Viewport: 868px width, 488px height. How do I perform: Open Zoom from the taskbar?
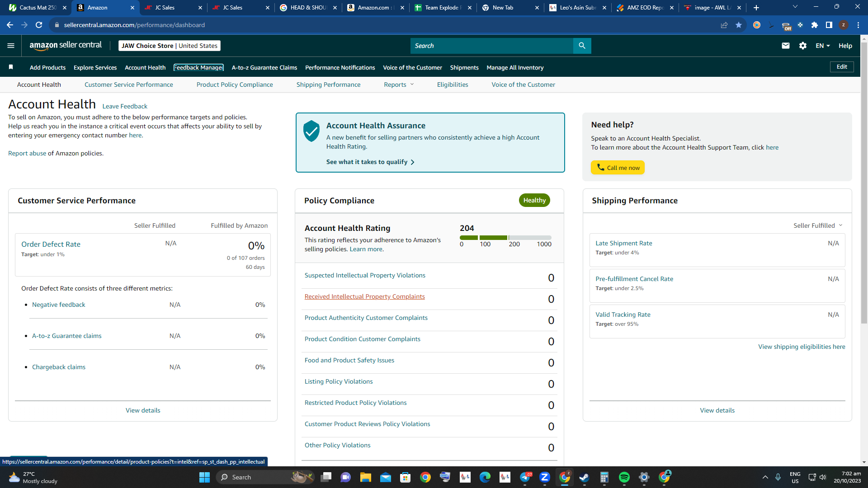point(545,477)
